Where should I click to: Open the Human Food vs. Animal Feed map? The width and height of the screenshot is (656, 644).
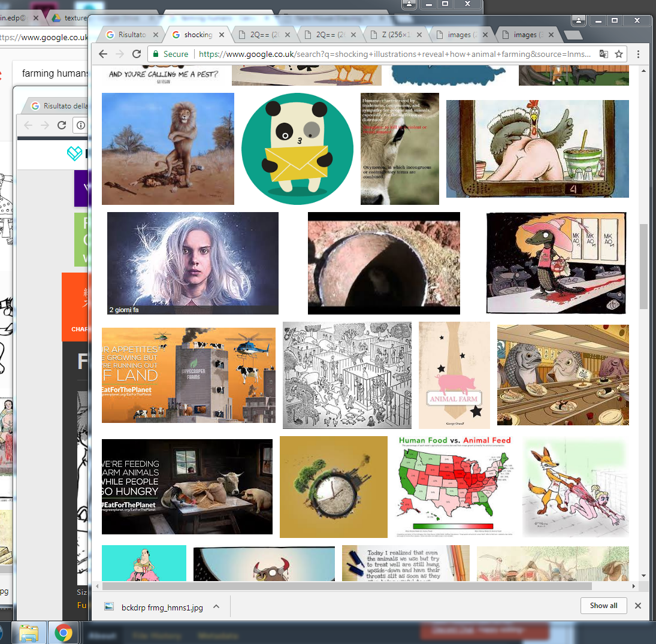point(455,486)
